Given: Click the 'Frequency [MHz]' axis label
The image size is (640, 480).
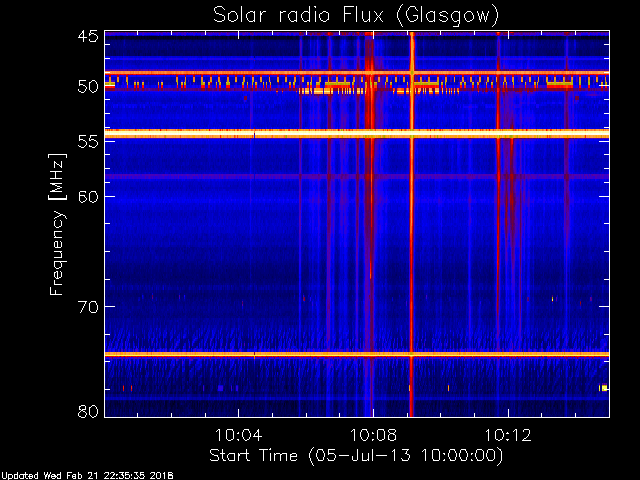Looking at the screenshot, I should pyautogui.click(x=57, y=224).
